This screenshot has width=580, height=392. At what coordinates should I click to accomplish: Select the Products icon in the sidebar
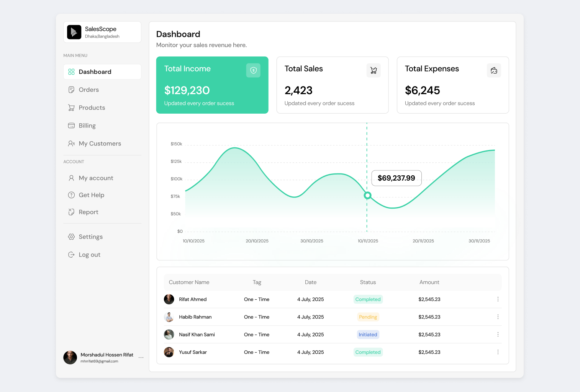(x=71, y=108)
